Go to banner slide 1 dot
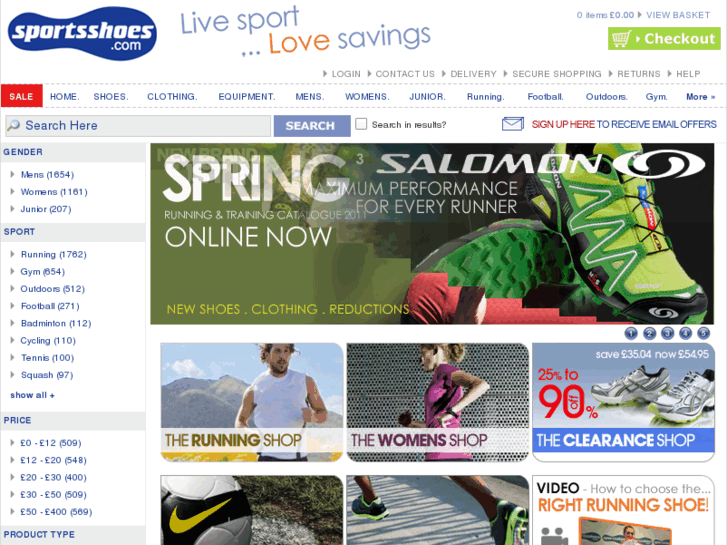Viewport: 727px width, 545px height. [631, 333]
